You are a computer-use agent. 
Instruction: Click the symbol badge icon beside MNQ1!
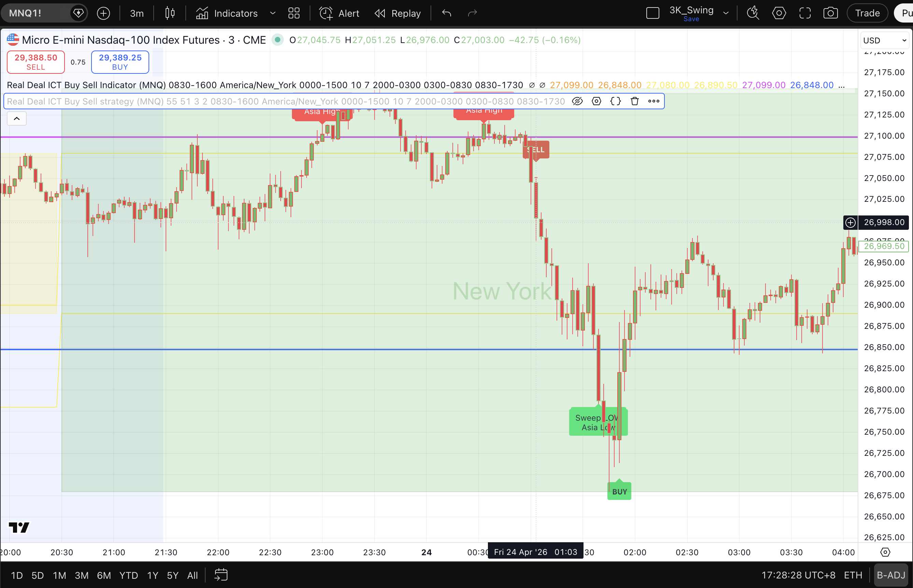pyautogui.click(x=78, y=13)
